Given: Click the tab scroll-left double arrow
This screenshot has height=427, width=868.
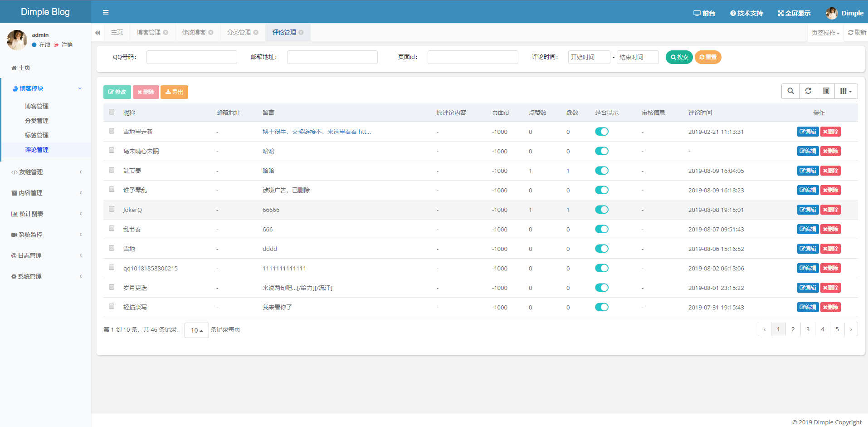Looking at the screenshot, I should (98, 33).
